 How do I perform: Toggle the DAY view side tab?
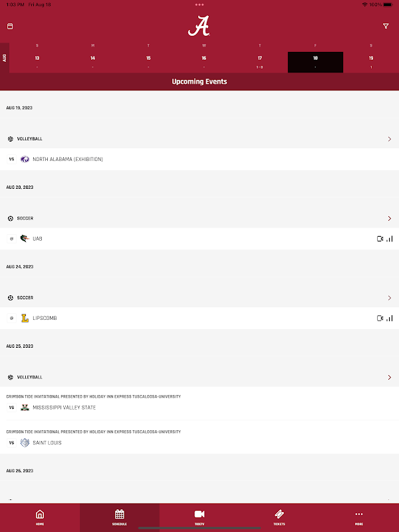click(5, 58)
